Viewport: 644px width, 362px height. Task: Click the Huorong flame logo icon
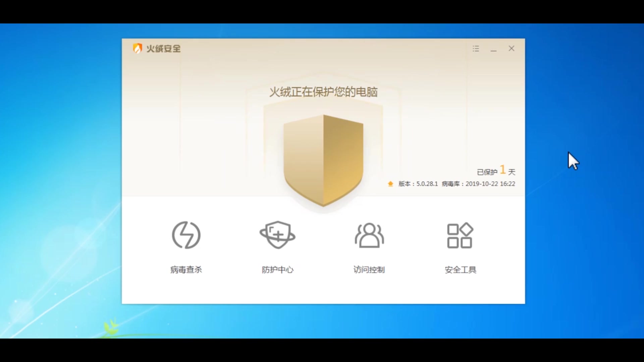coord(138,49)
